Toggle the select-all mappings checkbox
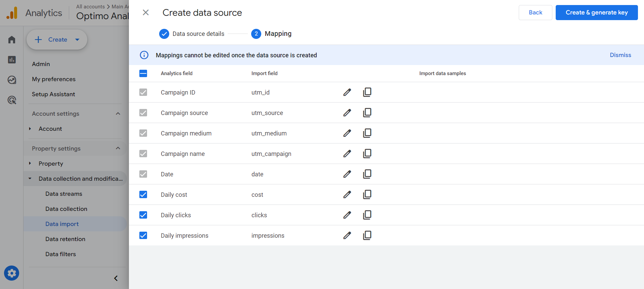Viewport: 644px width, 289px height. (143, 73)
